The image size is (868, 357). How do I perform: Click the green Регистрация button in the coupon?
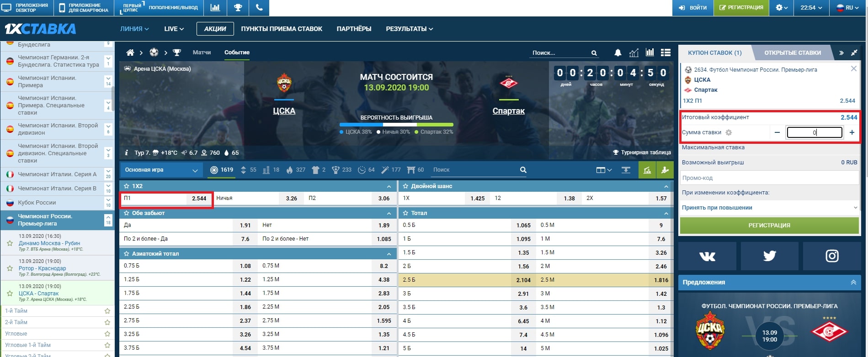(769, 226)
